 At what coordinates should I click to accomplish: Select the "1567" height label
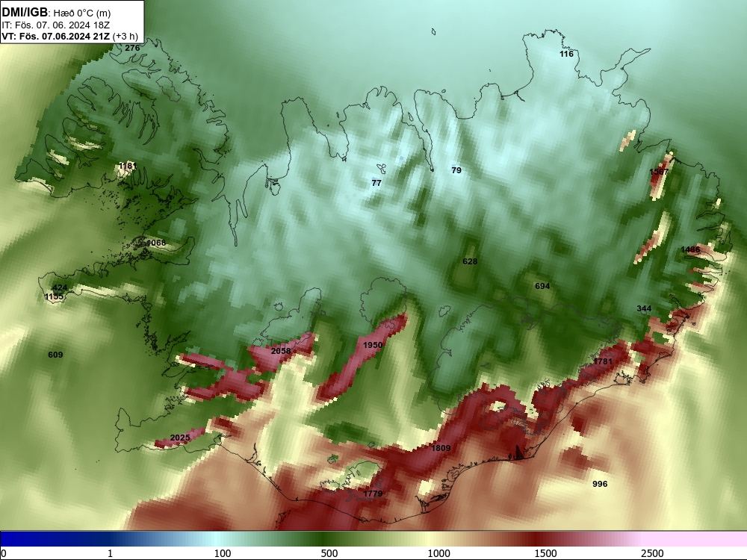659,172
